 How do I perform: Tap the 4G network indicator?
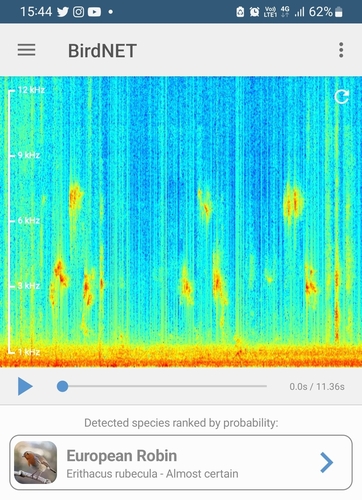point(285,12)
